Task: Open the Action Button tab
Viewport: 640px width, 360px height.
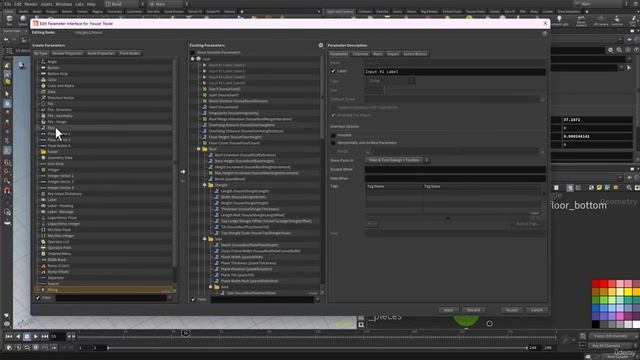Action: (x=415, y=53)
